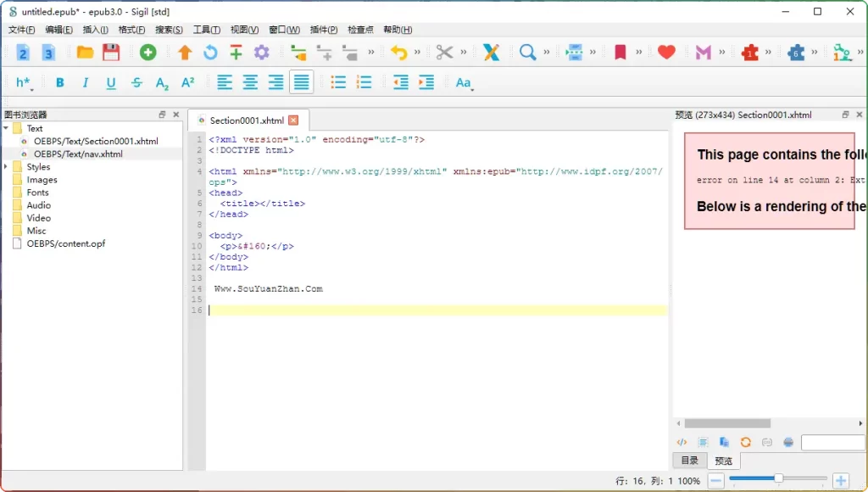Click the pink M icon
This screenshot has height=492, width=868.
pos(703,53)
